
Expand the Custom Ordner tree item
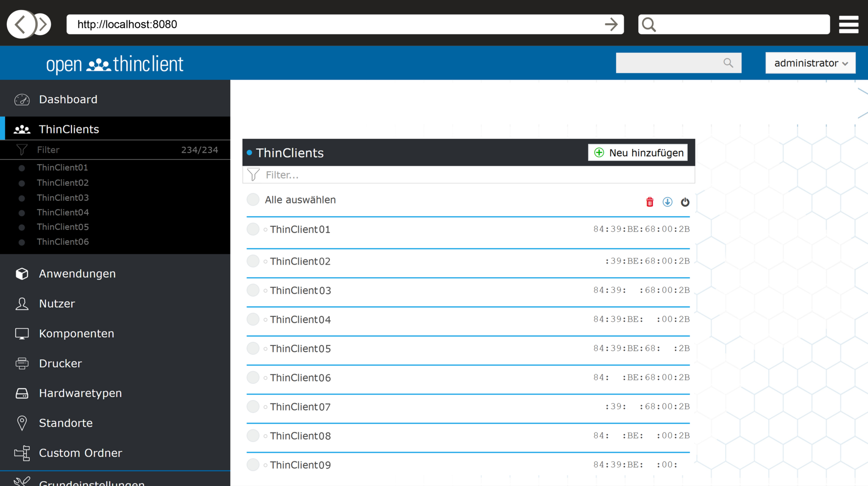coord(80,453)
